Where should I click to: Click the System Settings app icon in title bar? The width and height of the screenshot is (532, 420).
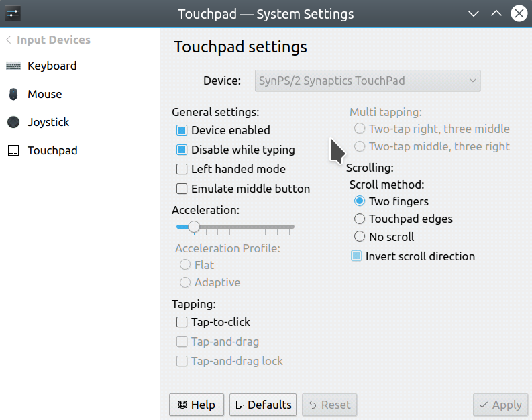pos(13,14)
